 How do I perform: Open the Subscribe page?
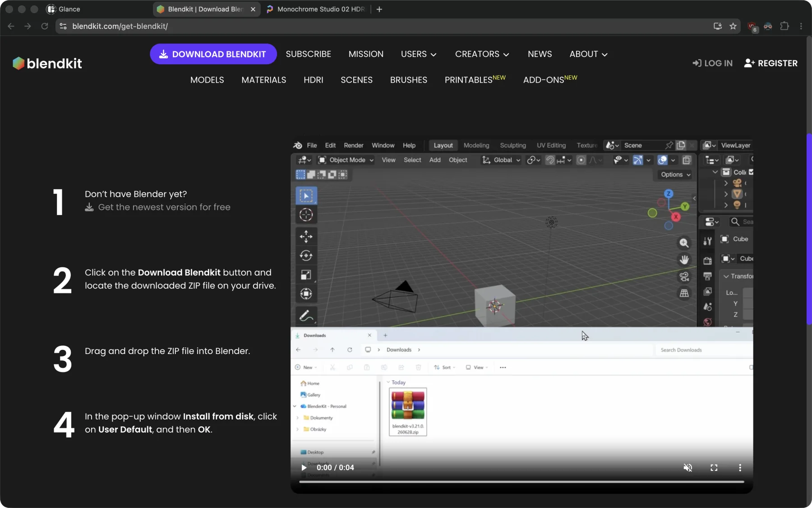point(308,54)
